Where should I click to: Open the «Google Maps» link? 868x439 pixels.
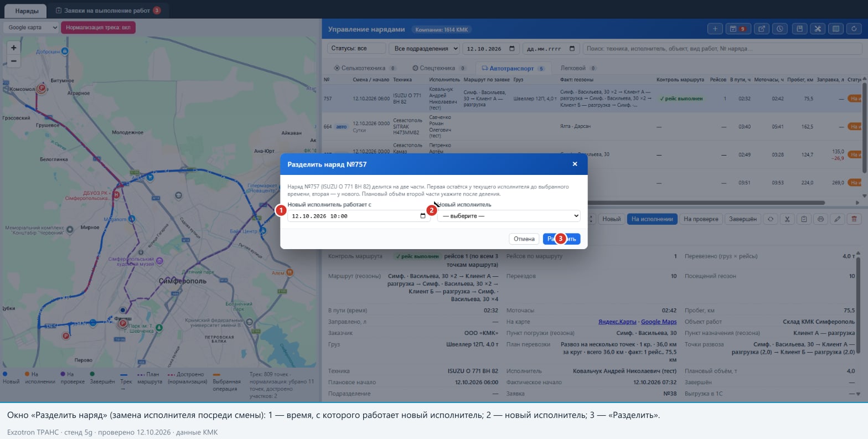[x=659, y=322]
